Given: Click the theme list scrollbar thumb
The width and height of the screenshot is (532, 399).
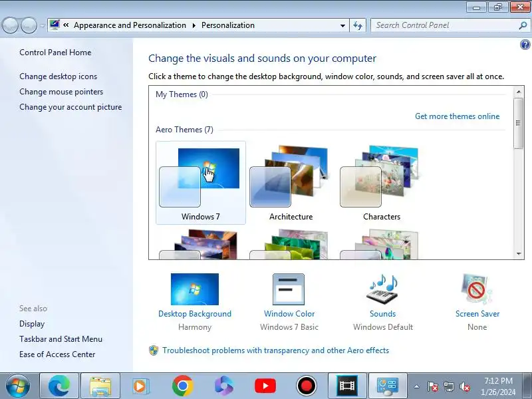Looking at the screenshot, I should (x=519, y=123).
